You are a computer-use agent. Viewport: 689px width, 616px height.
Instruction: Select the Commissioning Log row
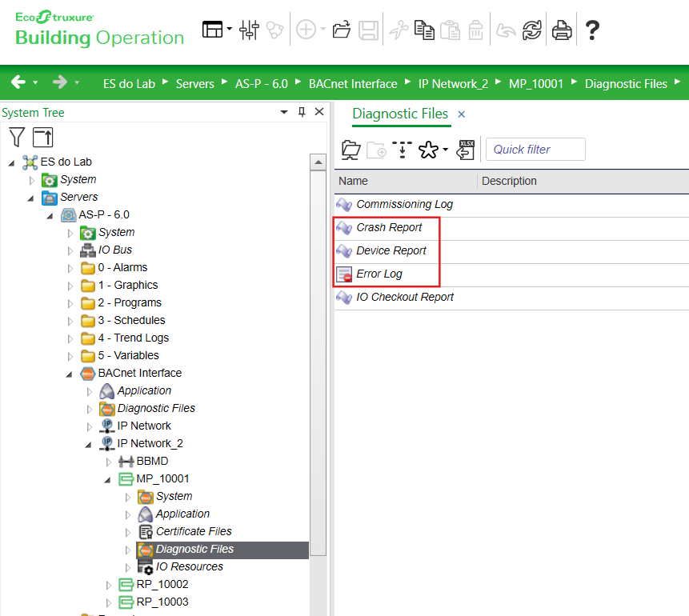click(511, 204)
